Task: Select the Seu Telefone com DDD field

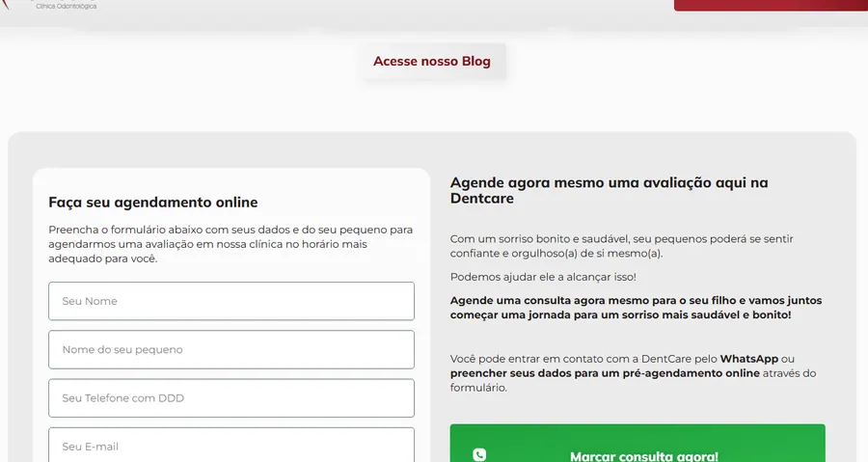Action: pos(231,397)
